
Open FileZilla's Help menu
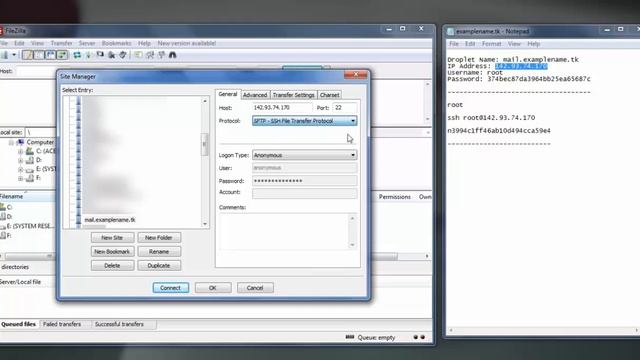pyautogui.click(x=144, y=43)
